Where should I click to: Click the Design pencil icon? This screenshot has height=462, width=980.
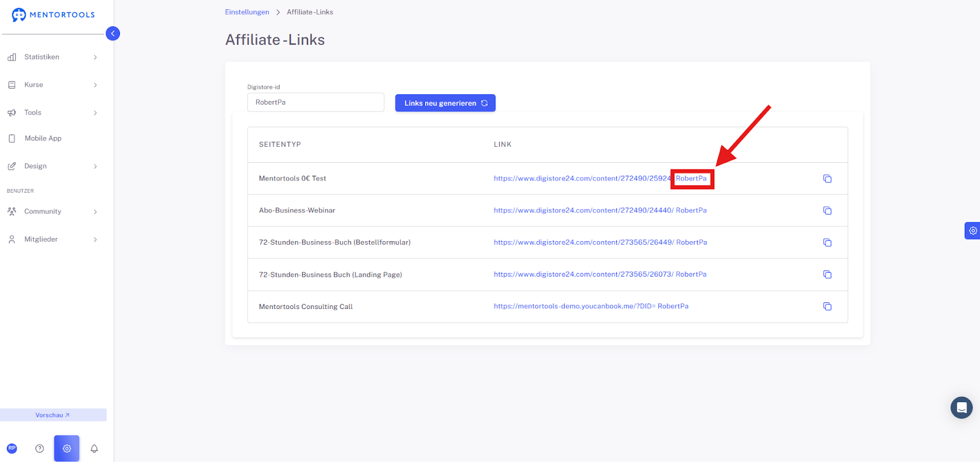[x=12, y=166]
